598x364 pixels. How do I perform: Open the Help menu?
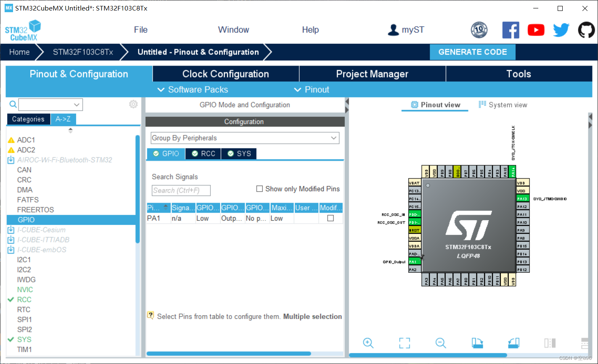[x=310, y=30]
